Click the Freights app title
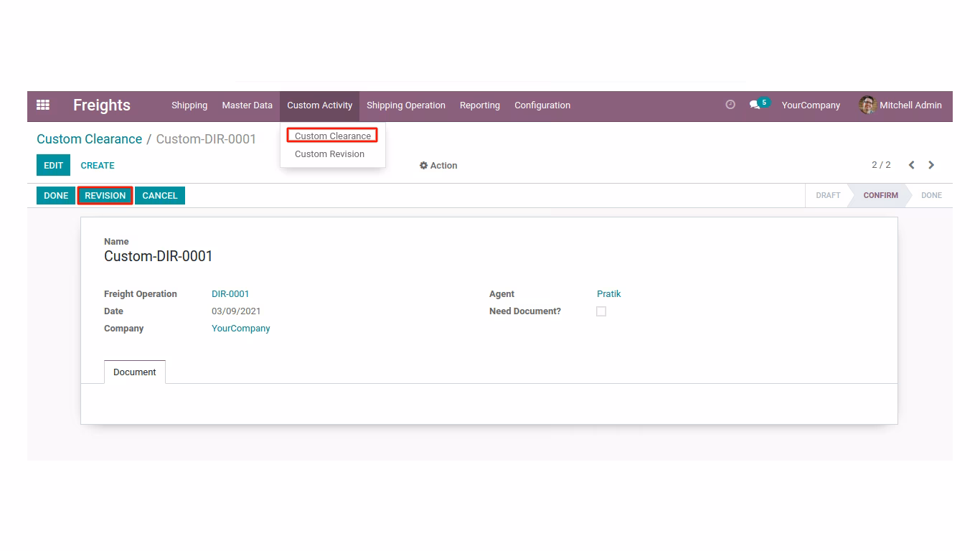The image size is (980, 551). (x=102, y=105)
